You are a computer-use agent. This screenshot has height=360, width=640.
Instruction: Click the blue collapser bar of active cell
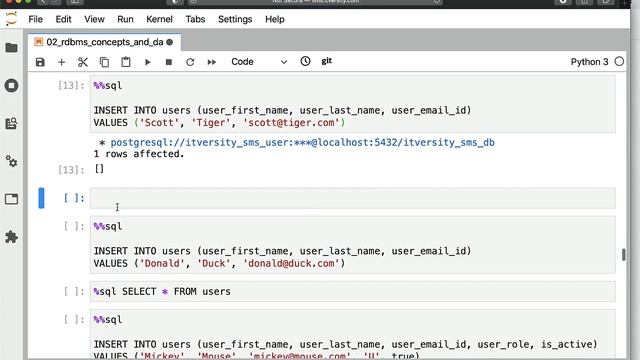click(x=41, y=198)
